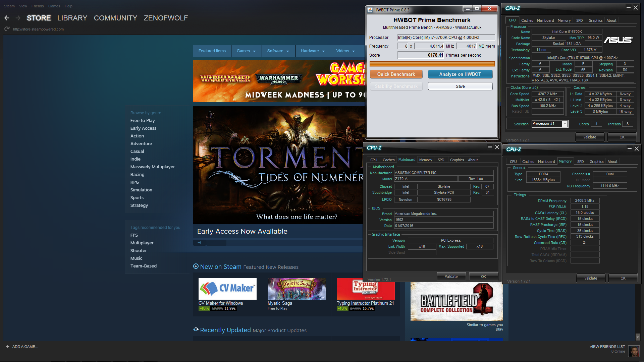
Task: Click the HWBOT benchmark progress bar
Action: click(x=432, y=64)
